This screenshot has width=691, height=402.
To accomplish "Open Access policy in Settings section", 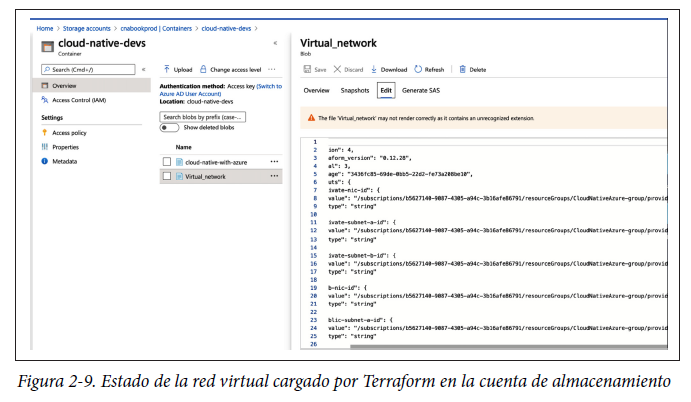I will pyautogui.click(x=69, y=132).
